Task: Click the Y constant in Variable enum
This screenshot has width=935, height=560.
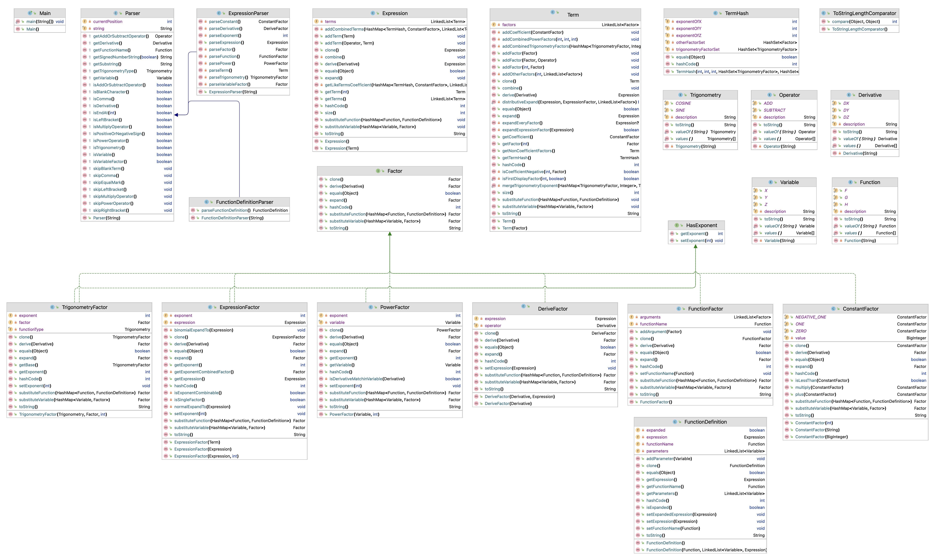Action: click(766, 197)
